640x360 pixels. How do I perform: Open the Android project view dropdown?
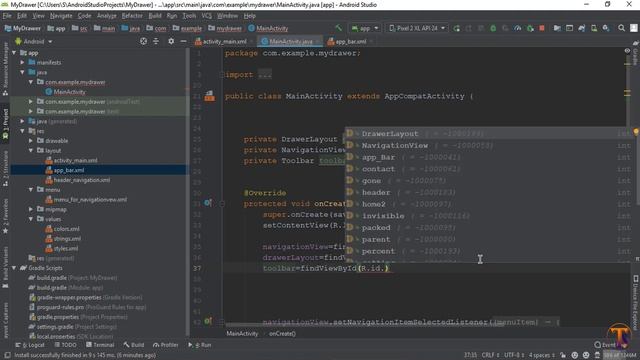click(34, 41)
